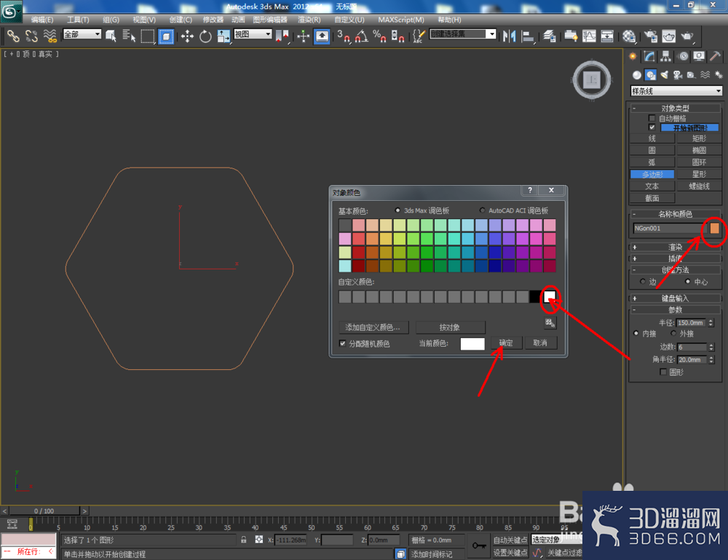Choose Rectangular Selection Region tool
The height and width of the screenshot is (560, 728).
[147, 36]
